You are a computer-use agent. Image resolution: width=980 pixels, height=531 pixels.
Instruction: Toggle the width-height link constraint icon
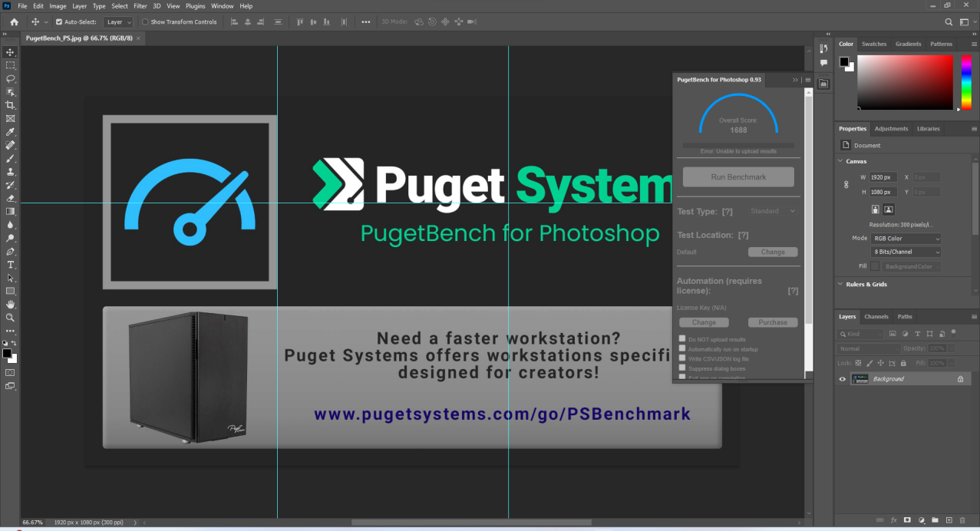pos(846,184)
